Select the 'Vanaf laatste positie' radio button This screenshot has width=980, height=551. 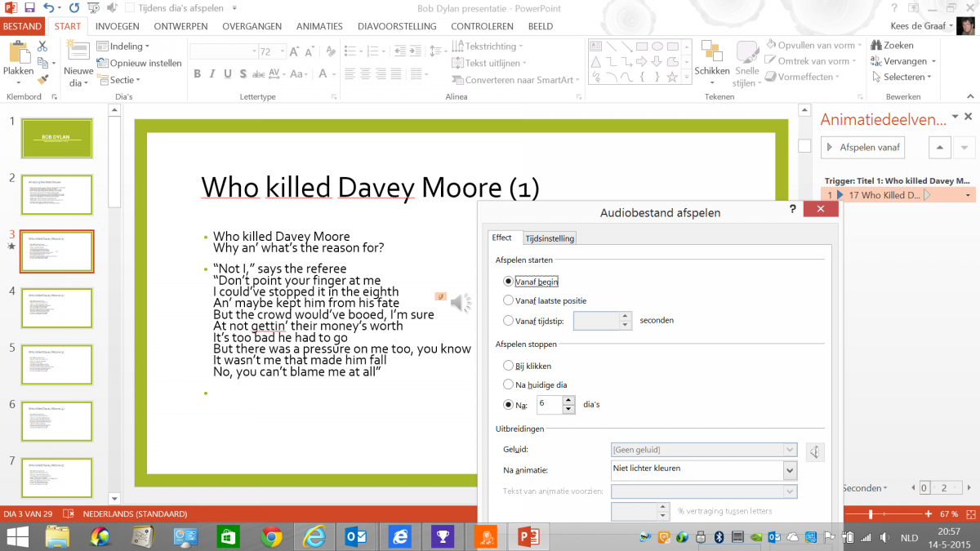tap(509, 300)
